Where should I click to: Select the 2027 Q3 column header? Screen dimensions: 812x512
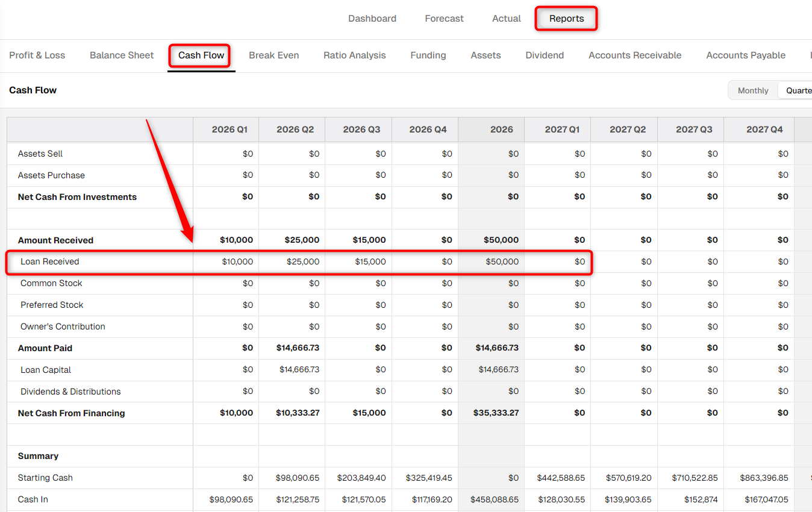coord(690,130)
